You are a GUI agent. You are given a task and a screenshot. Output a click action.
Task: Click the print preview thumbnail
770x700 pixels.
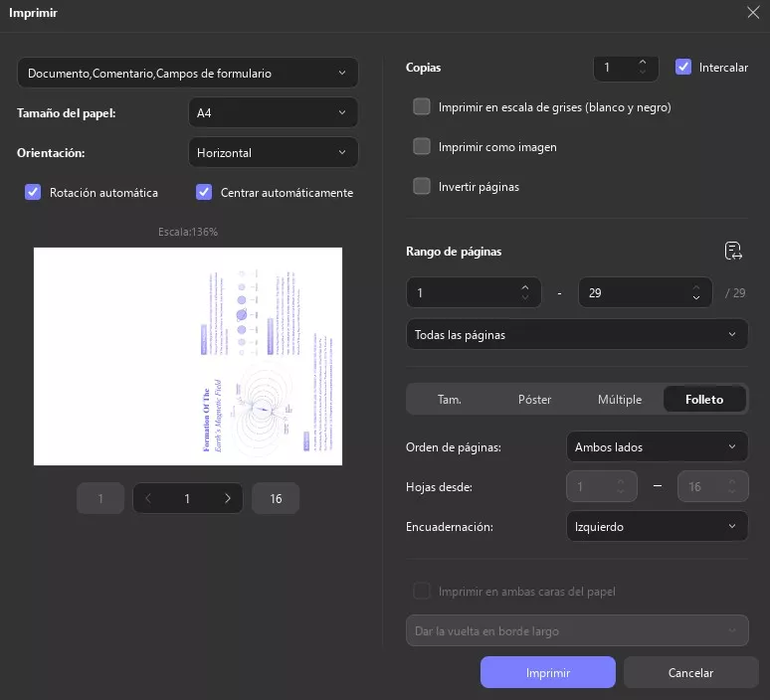tap(188, 356)
